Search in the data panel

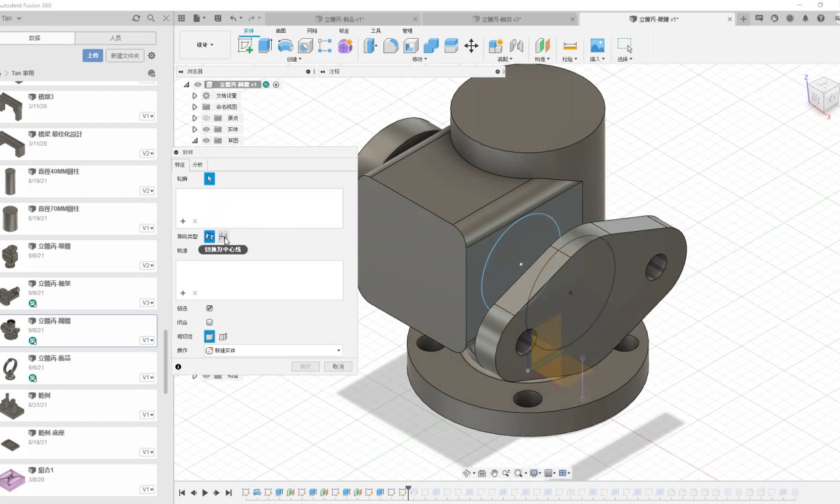[x=151, y=18]
